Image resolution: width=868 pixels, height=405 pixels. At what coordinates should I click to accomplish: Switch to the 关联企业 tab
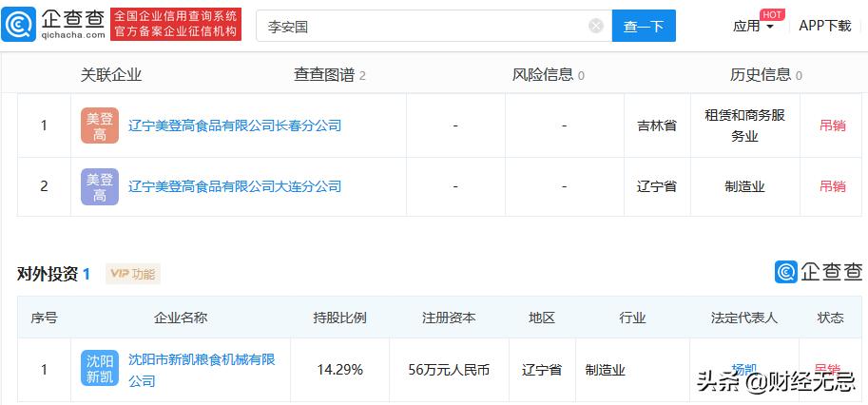111,75
